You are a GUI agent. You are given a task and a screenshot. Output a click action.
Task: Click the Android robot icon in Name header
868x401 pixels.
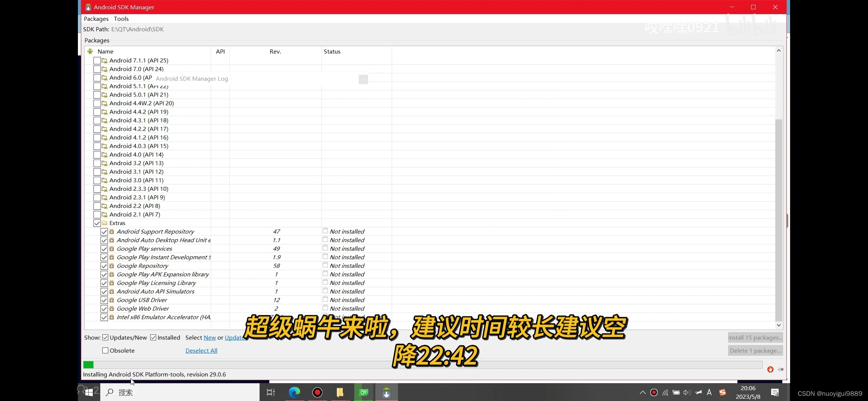pyautogui.click(x=90, y=51)
